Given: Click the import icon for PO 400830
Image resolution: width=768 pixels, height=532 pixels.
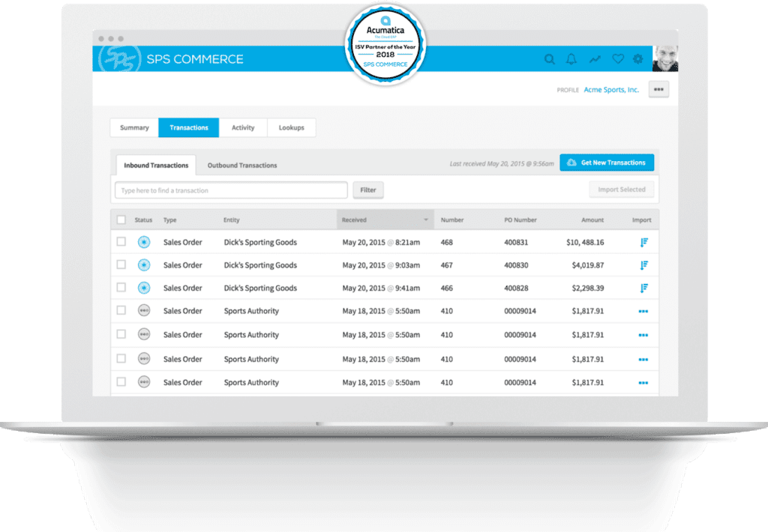Looking at the screenshot, I should [x=643, y=265].
